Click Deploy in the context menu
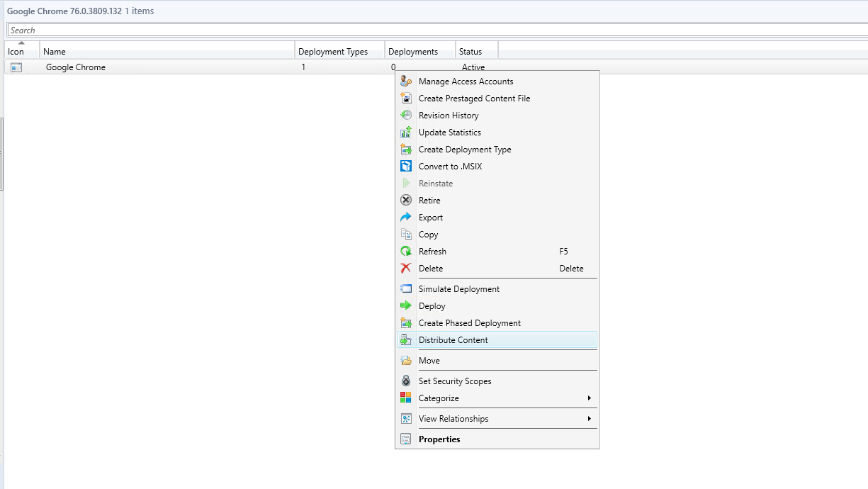Image resolution: width=868 pixels, height=489 pixels. (497, 306)
